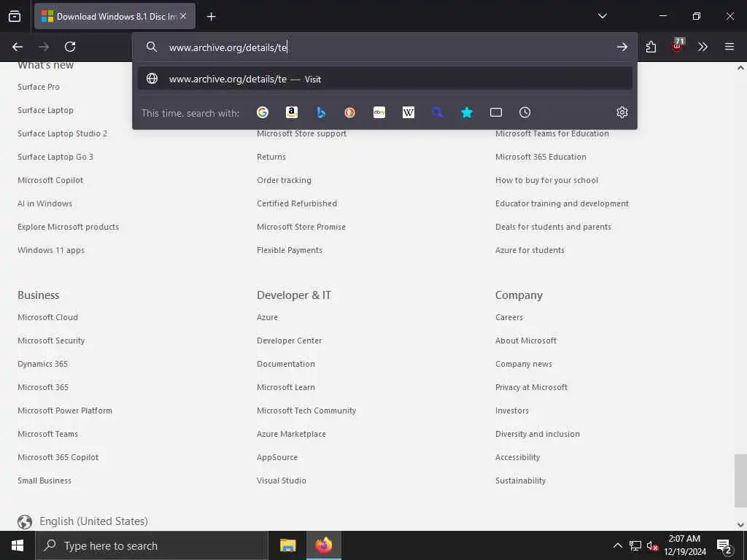Open Windows 11 apps link
The width and height of the screenshot is (747, 560).
tap(51, 250)
